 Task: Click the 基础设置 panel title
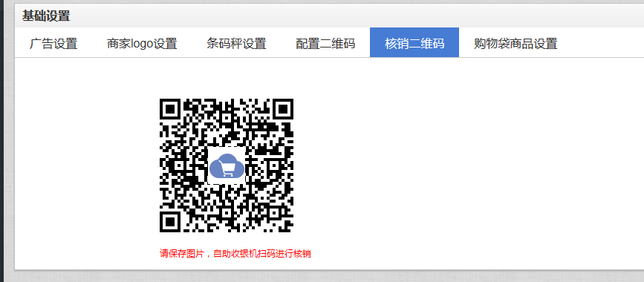(46, 16)
